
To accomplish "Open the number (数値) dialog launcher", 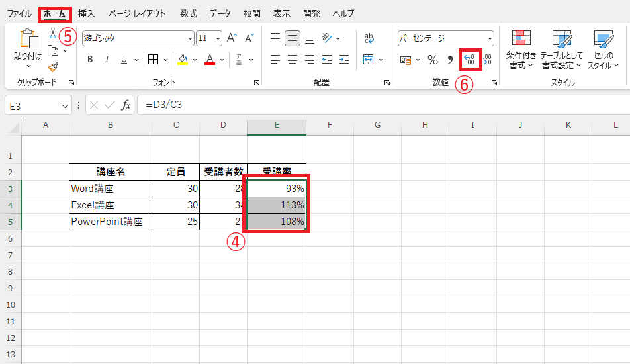I will coord(494,83).
